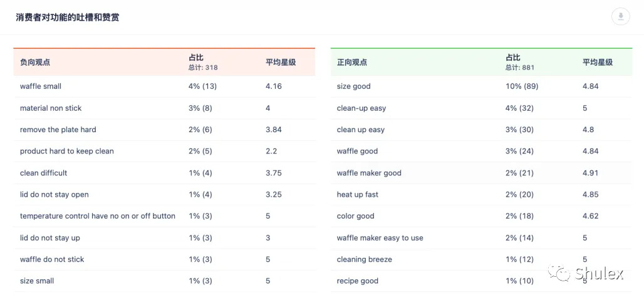Click the panel title 消费者对功能的吐槽和赞赏

click(x=68, y=18)
